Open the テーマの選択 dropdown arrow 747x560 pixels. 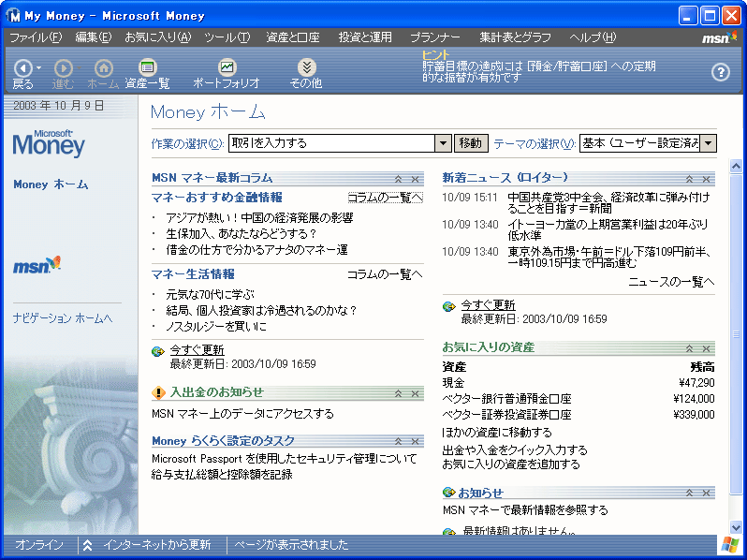[709, 143]
